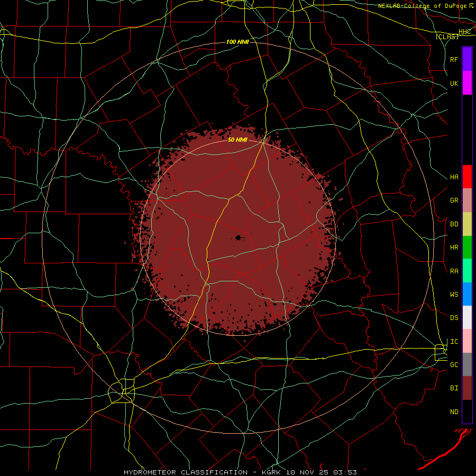
Task: Click the HA red legend swatch
Action: [467, 177]
